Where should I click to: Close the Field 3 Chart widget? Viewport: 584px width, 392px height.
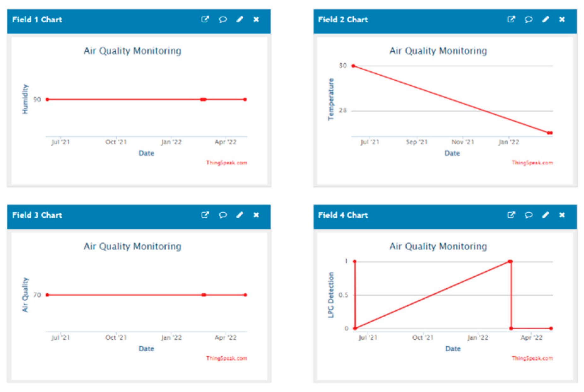[x=256, y=215]
